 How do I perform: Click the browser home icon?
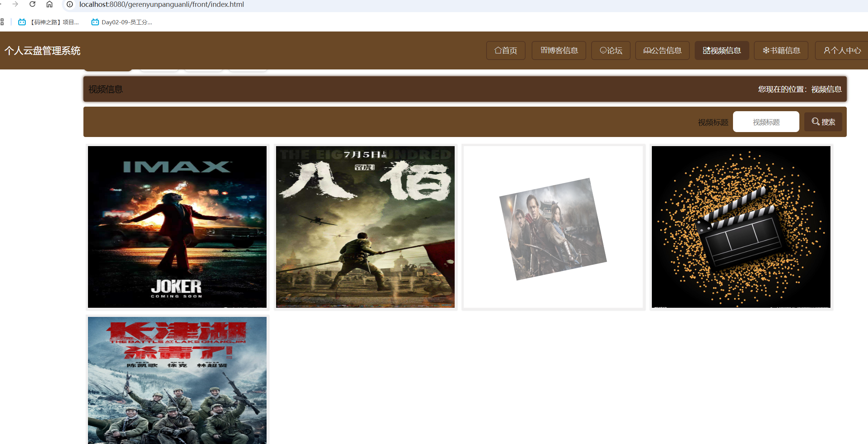click(49, 4)
